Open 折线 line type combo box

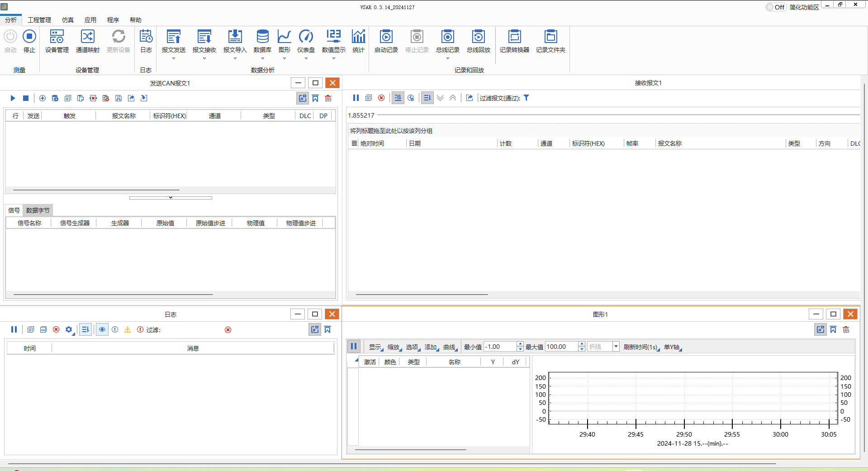[x=603, y=347]
